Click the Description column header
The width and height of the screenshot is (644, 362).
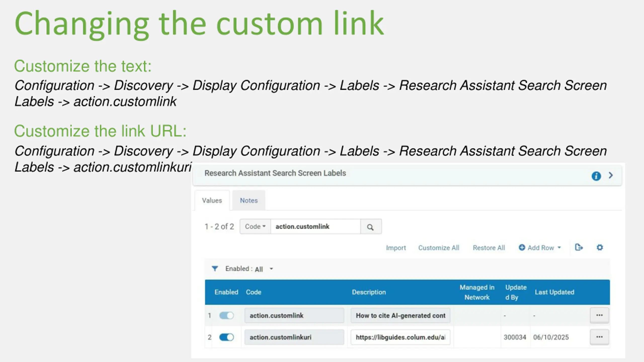(369, 292)
